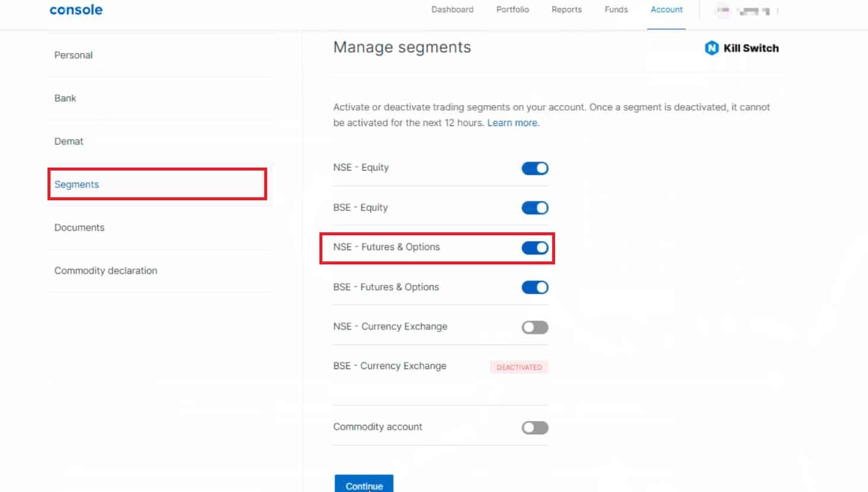
Task: Click the Manage segments heading
Action: 402,48
